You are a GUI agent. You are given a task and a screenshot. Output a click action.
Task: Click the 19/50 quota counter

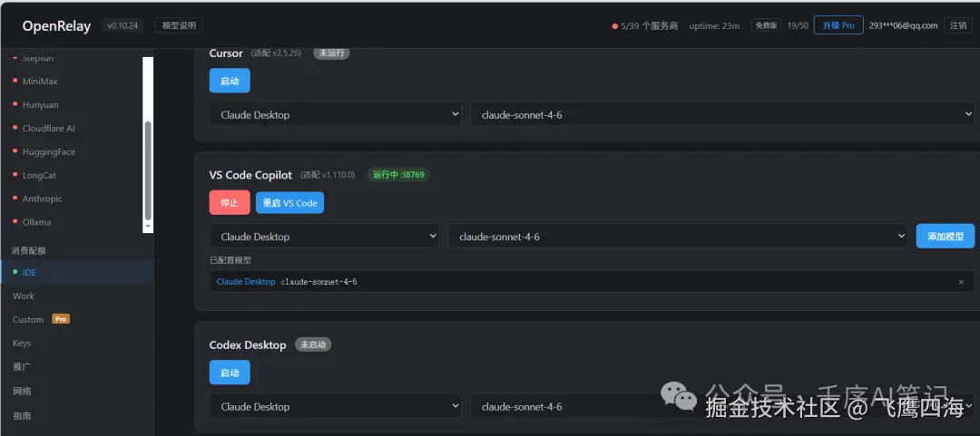tap(798, 25)
